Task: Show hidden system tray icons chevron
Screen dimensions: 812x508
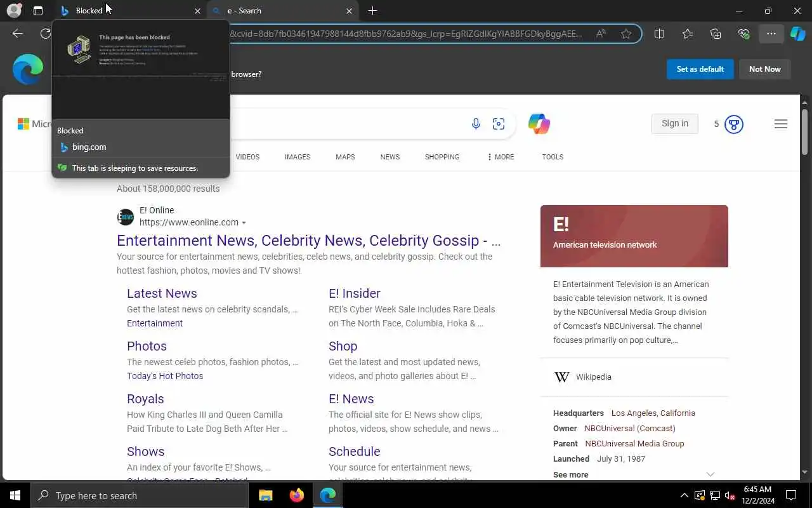Action: (684, 495)
